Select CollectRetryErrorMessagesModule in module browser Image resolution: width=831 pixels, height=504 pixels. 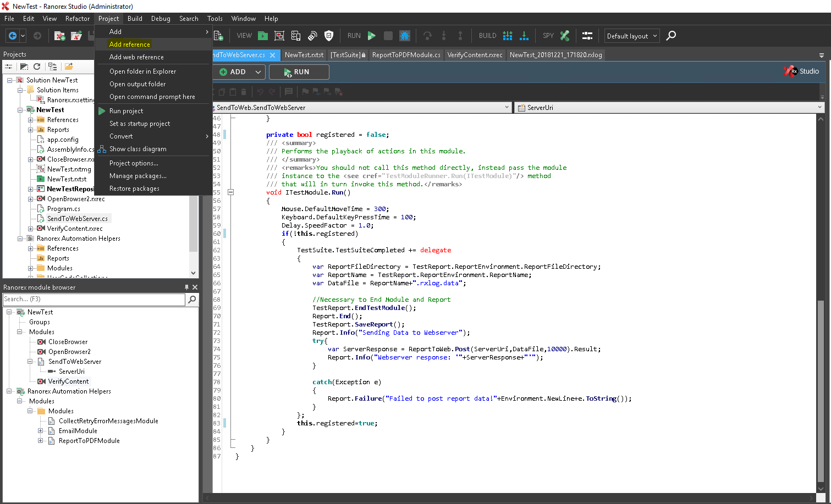[108, 421]
